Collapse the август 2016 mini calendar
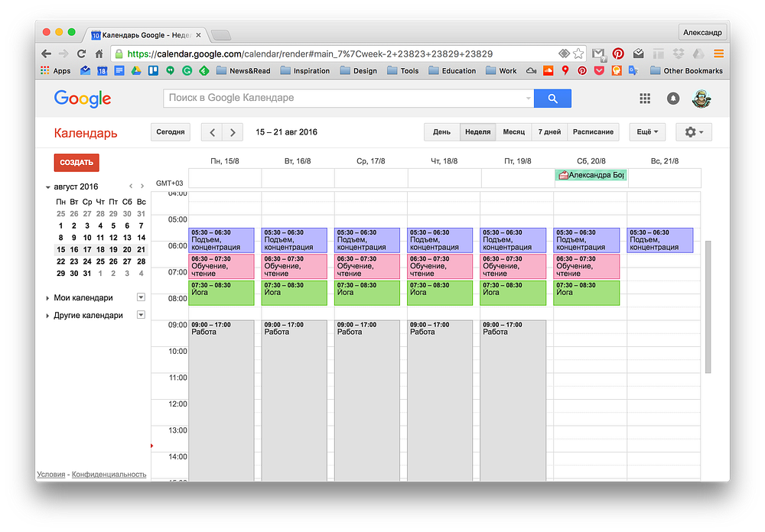 [x=47, y=187]
